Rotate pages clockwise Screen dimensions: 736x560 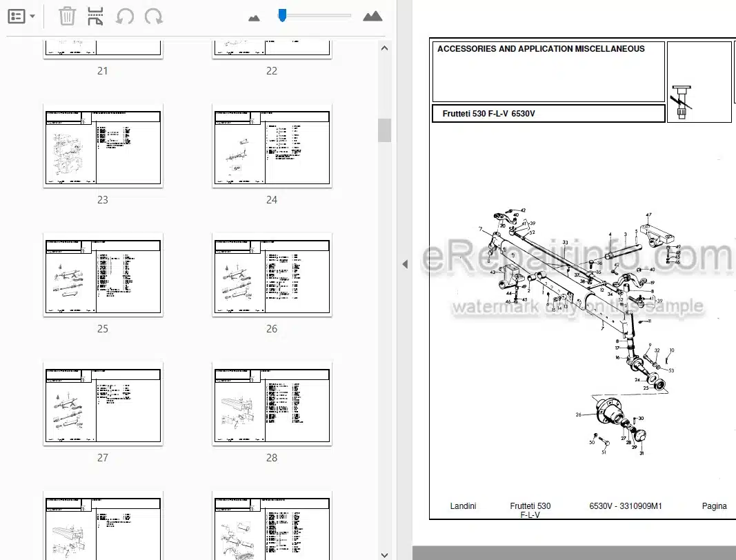(154, 17)
